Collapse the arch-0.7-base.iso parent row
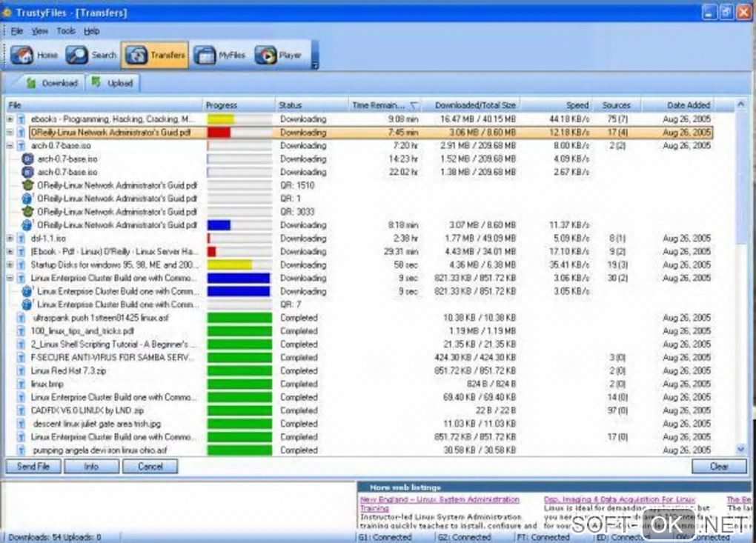This screenshot has width=756, height=543. 10,145
